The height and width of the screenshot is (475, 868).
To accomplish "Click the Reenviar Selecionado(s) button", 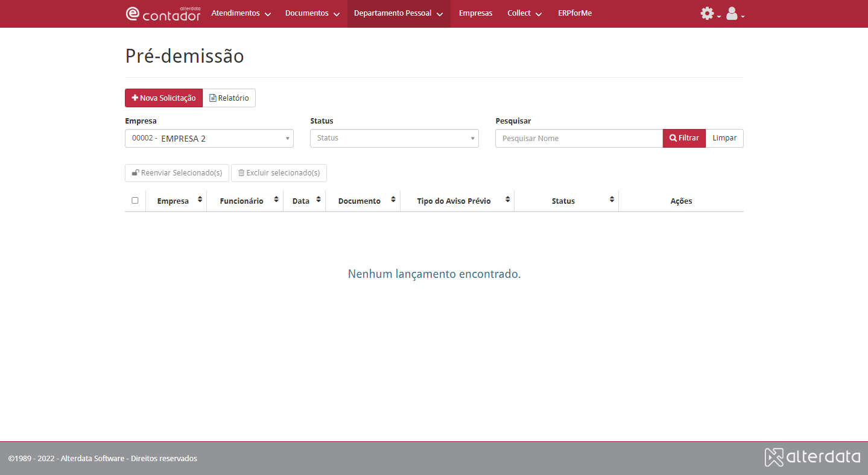I will tap(176, 173).
